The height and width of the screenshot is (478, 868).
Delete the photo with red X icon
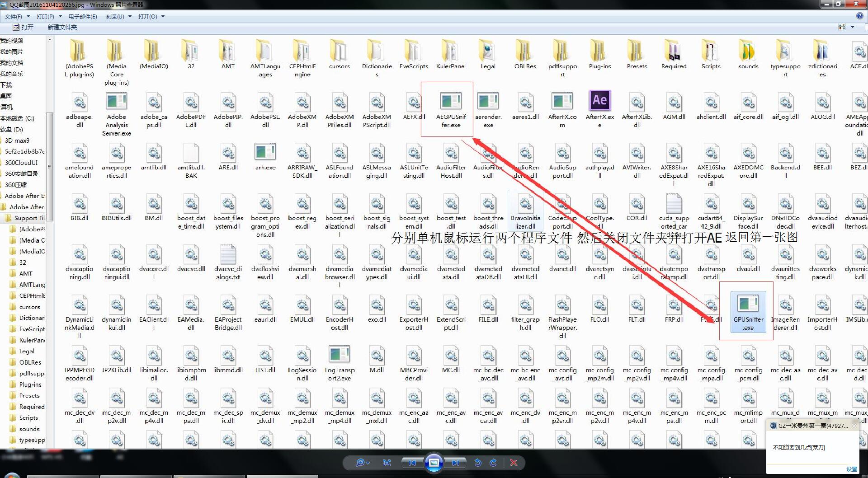(x=514, y=463)
